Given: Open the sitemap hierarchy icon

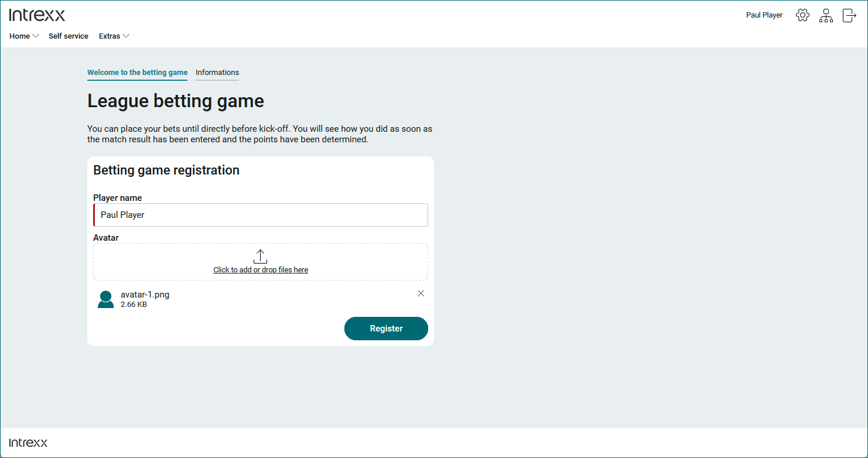Looking at the screenshot, I should (x=826, y=16).
